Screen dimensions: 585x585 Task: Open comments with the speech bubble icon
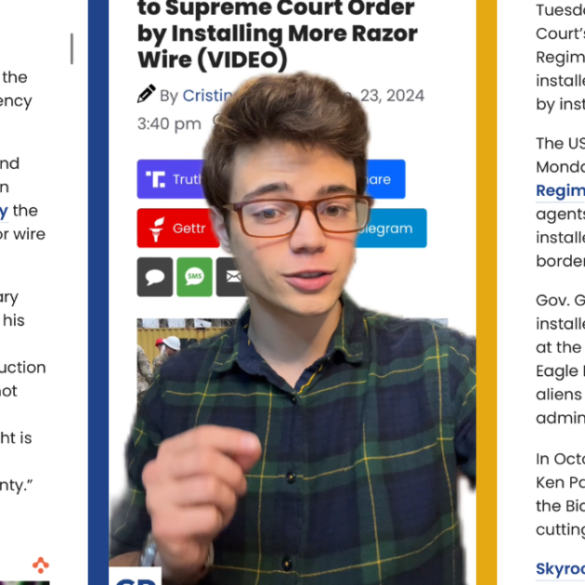[x=155, y=277]
